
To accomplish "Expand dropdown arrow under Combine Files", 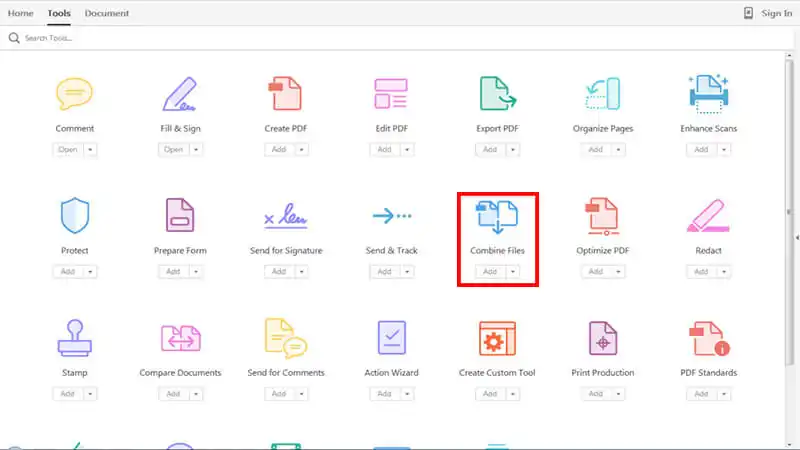I will (x=512, y=271).
